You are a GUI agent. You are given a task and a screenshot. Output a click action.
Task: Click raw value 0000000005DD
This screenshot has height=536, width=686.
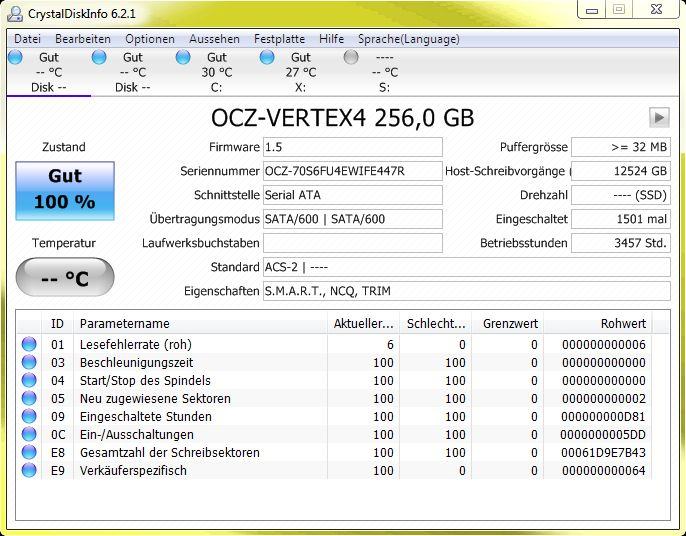603,434
